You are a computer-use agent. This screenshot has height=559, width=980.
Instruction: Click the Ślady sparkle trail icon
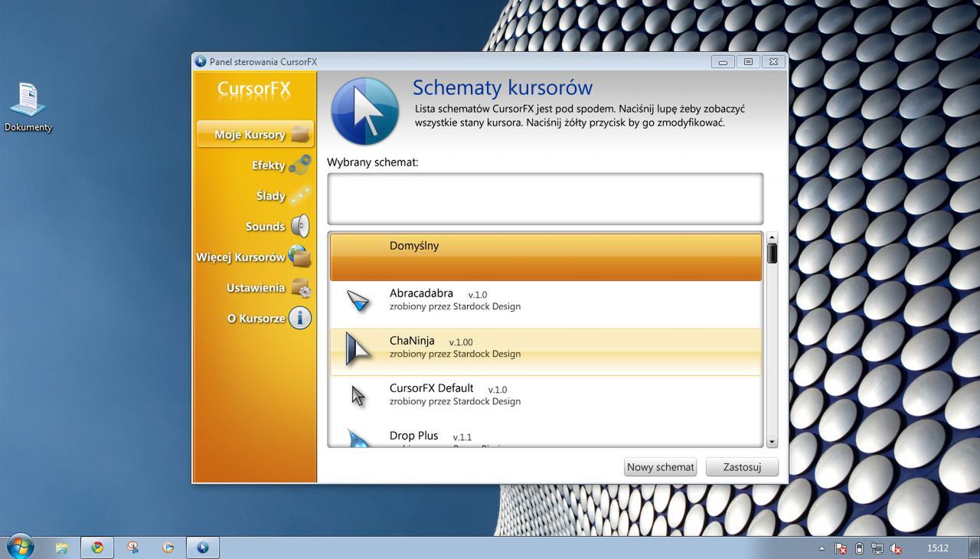point(301,195)
